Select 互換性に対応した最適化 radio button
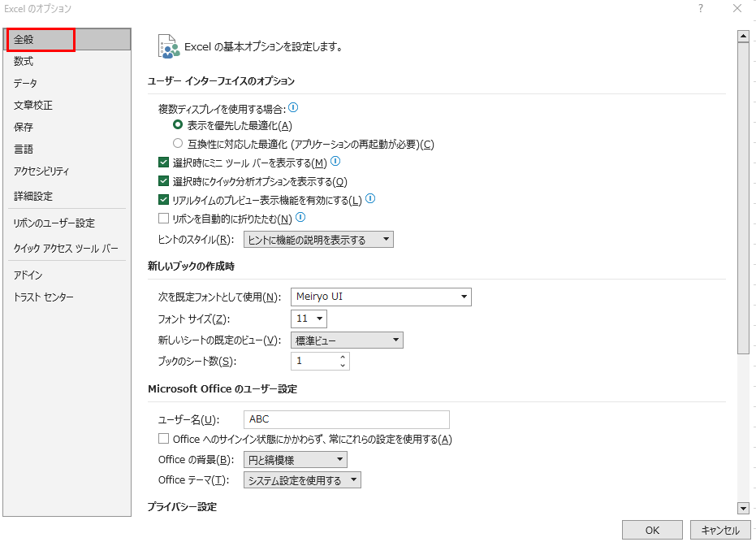756x542 pixels. 178,144
